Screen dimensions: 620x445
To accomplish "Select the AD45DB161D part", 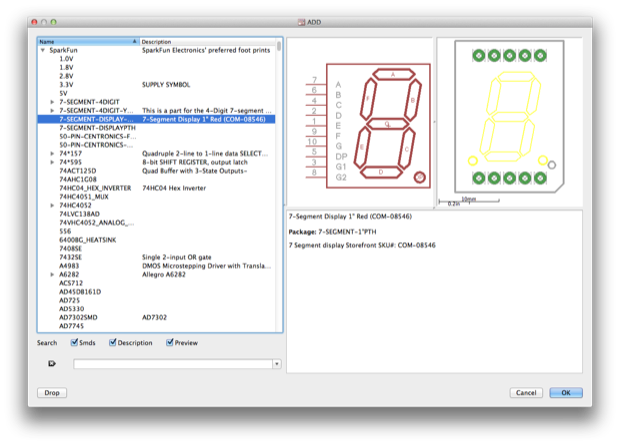I will 80,292.
